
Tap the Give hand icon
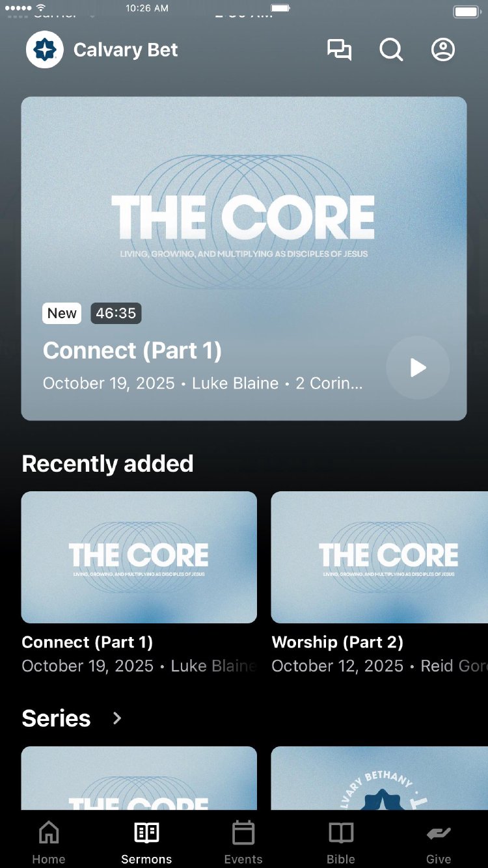[x=439, y=834]
